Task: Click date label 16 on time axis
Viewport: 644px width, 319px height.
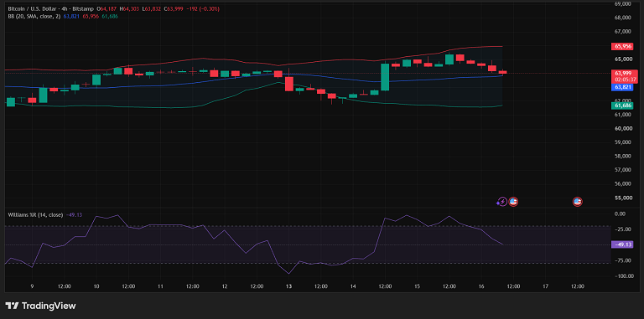Action: pos(481,286)
